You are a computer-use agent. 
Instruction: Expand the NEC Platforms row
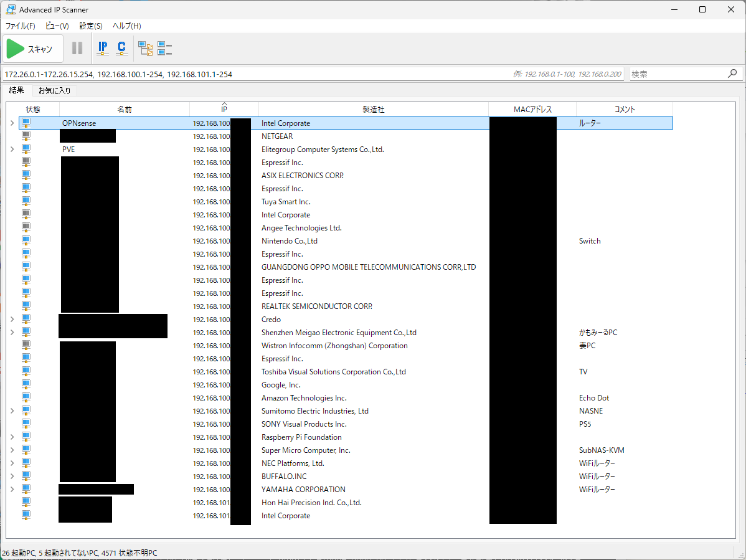[x=12, y=463]
